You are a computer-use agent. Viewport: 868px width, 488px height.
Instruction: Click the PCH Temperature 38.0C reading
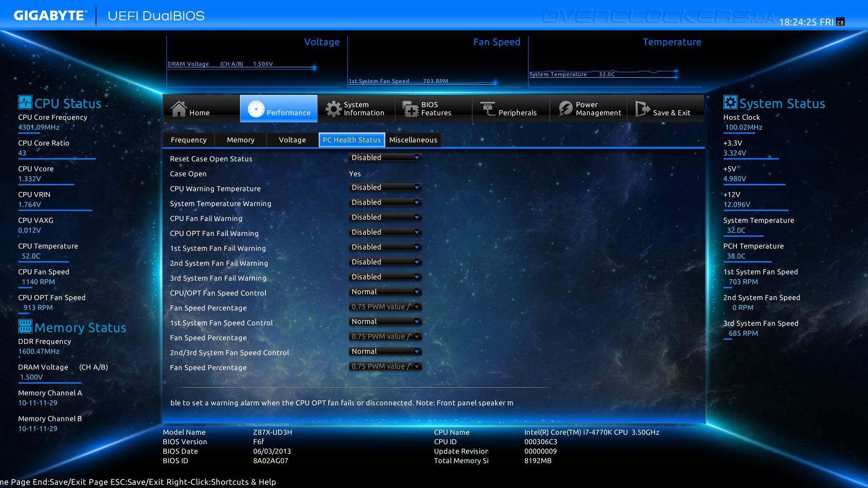click(x=736, y=256)
